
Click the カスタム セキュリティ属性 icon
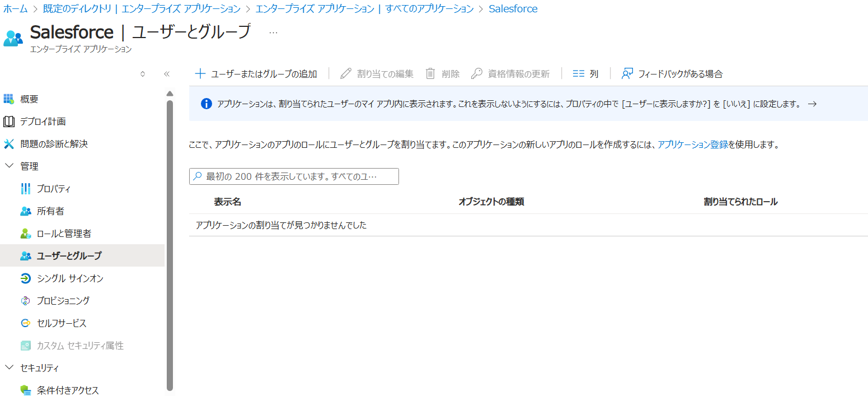25,346
